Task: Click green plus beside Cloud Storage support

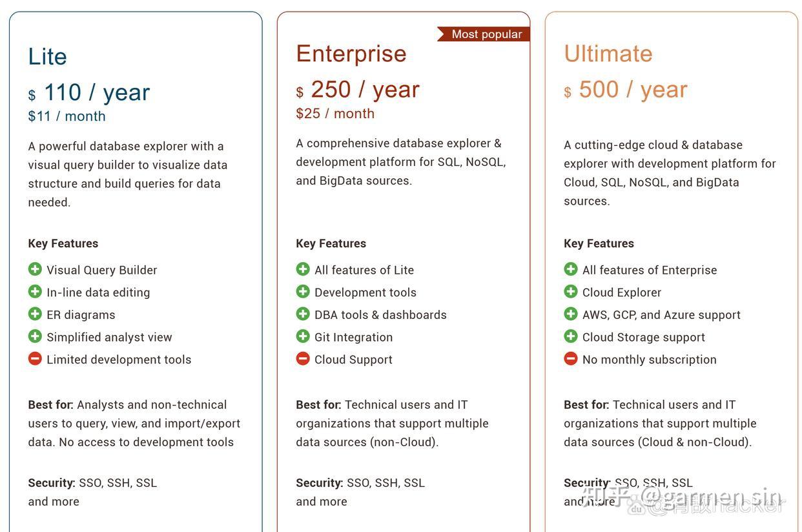Action: [571, 336]
